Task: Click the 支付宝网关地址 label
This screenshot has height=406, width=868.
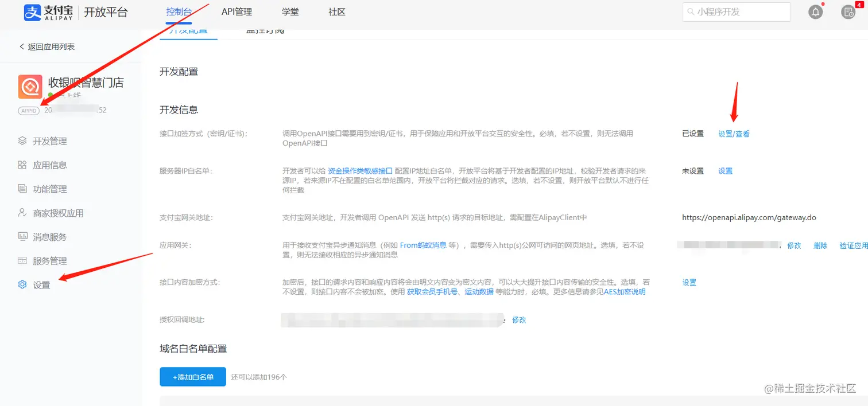Action: click(186, 217)
